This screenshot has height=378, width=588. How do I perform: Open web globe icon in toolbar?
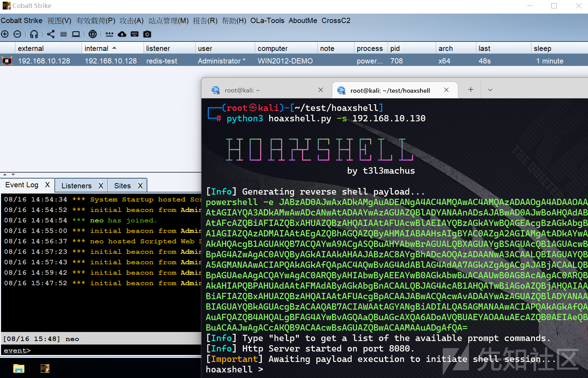tap(93, 34)
